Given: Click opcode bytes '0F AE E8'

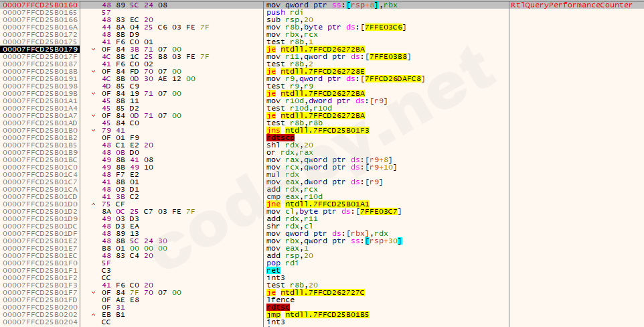Looking at the screenshot, I should pos(120,301).
